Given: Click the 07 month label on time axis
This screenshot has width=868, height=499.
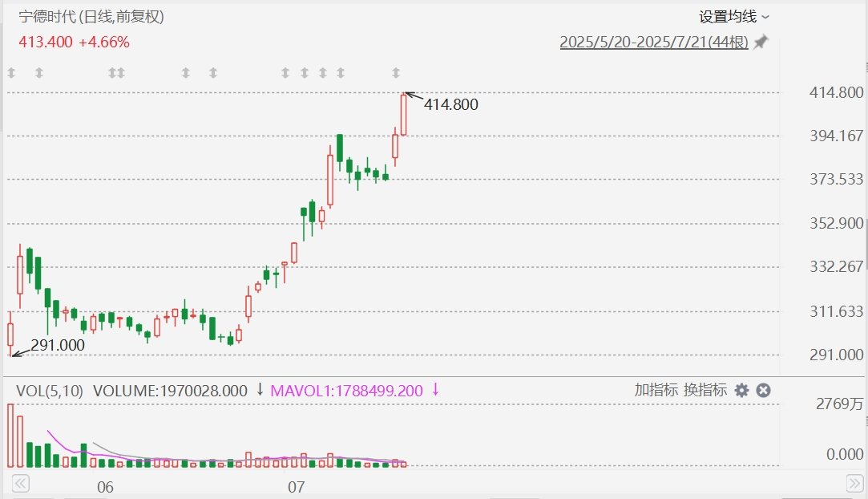Looking at the screenshot, I should [x=297, y=488].
